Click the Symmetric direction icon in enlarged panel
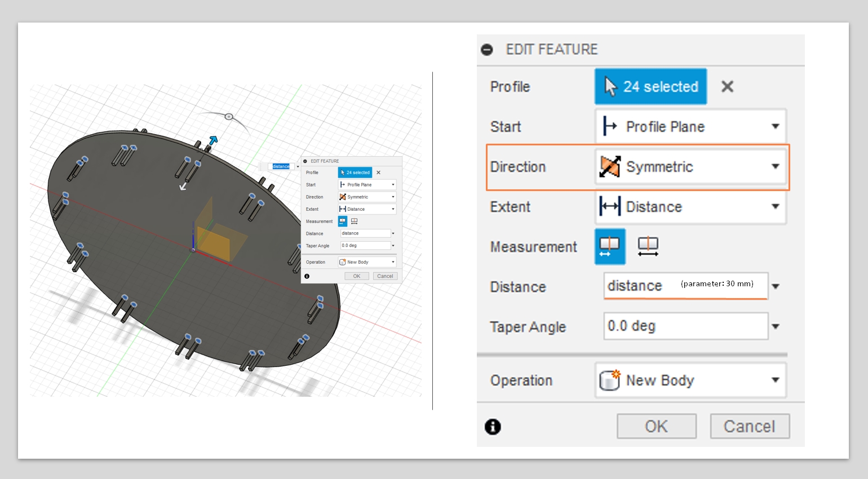Viewport: 868px width, 479px height. point(610,167)
